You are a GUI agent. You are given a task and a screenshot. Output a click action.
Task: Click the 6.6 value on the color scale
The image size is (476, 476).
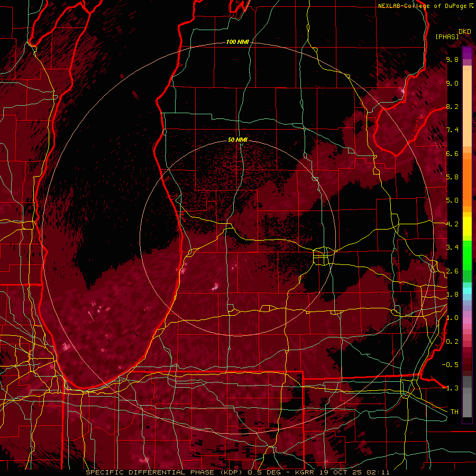452,153
